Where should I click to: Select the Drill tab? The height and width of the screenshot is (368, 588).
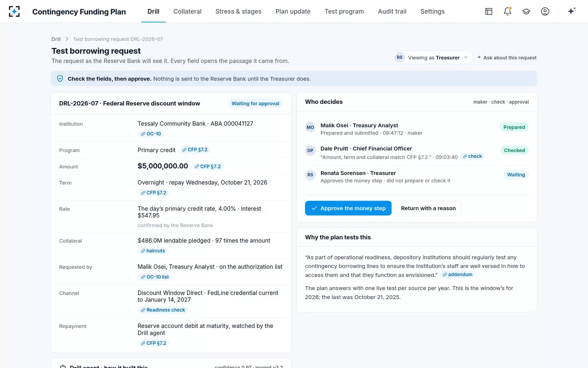[154, 11]
